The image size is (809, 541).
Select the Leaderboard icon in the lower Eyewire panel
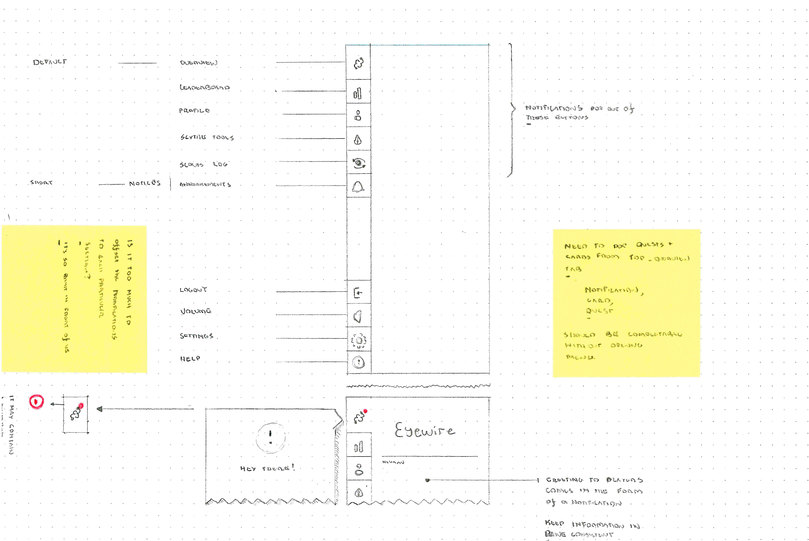tap(357, 445)
